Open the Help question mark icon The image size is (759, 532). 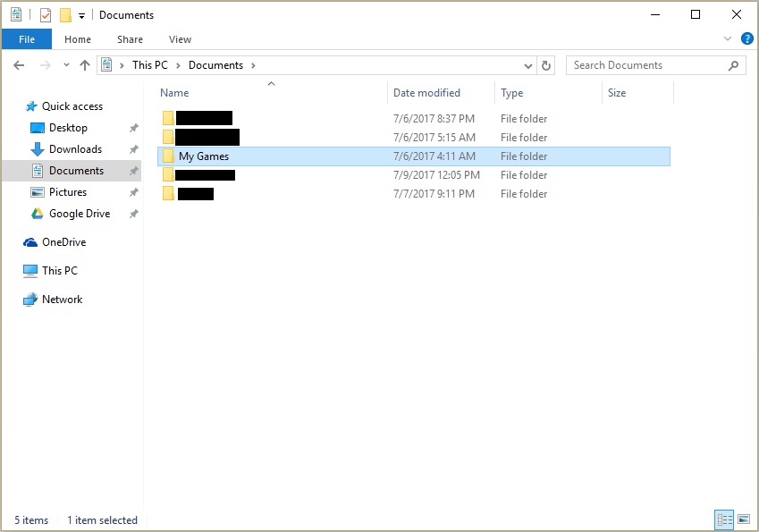[x=746, y=38]
